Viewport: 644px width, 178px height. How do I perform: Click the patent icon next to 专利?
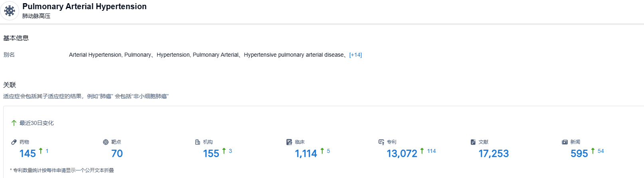tap(381, 142)
